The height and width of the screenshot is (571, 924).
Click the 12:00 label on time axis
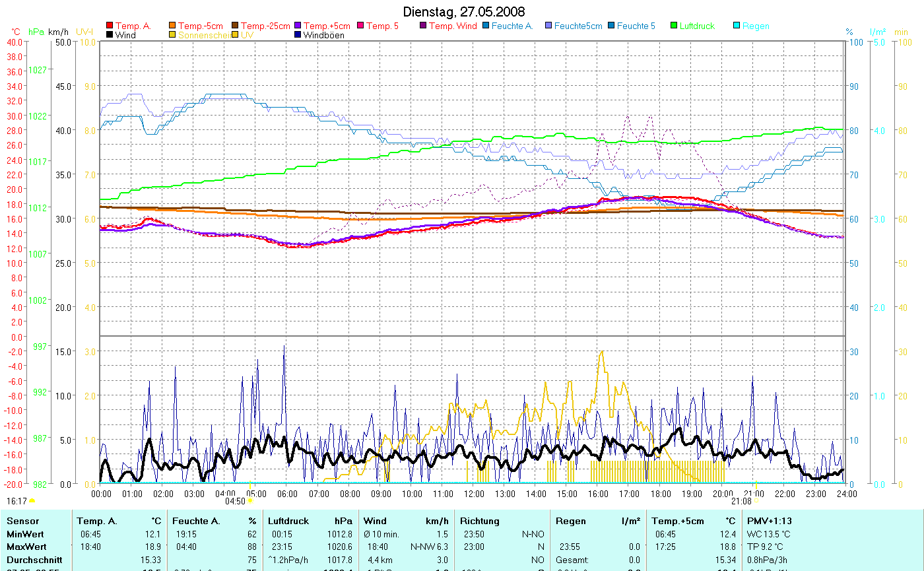pyautogui.click(x=475, y=493)
